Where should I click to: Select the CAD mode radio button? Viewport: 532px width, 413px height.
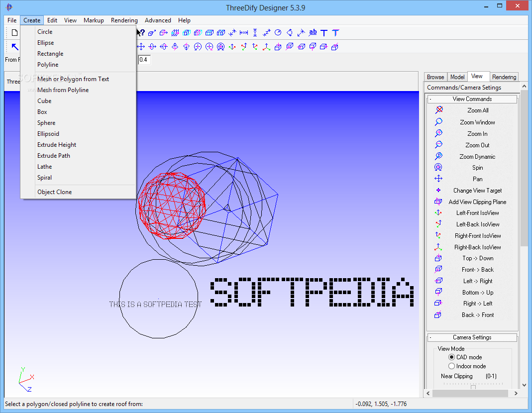tap(451, 357)
